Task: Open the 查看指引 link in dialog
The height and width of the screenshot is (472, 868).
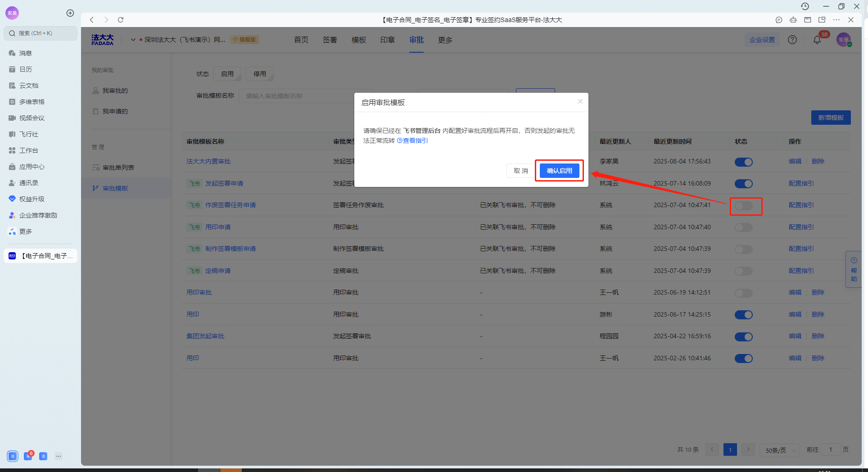Action: point(412,141)
